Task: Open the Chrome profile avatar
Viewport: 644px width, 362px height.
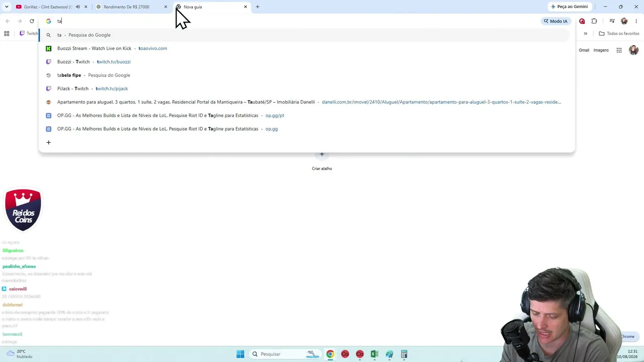Action: [x=624, y=21]
